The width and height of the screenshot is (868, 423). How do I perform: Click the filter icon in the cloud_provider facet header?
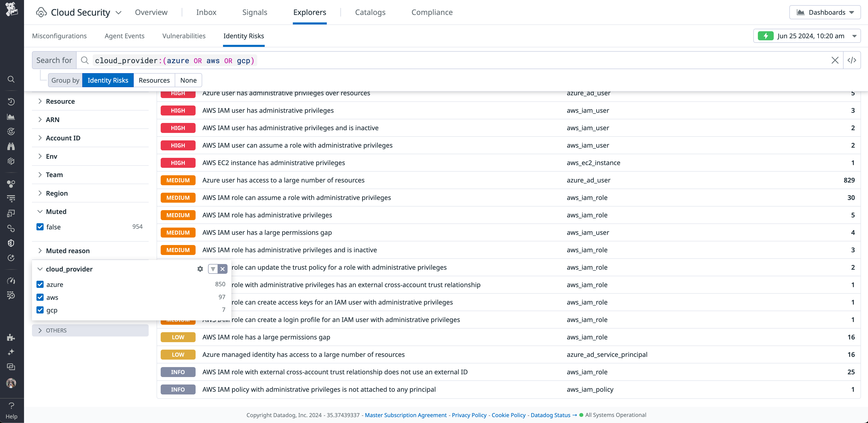pos(213,269)
